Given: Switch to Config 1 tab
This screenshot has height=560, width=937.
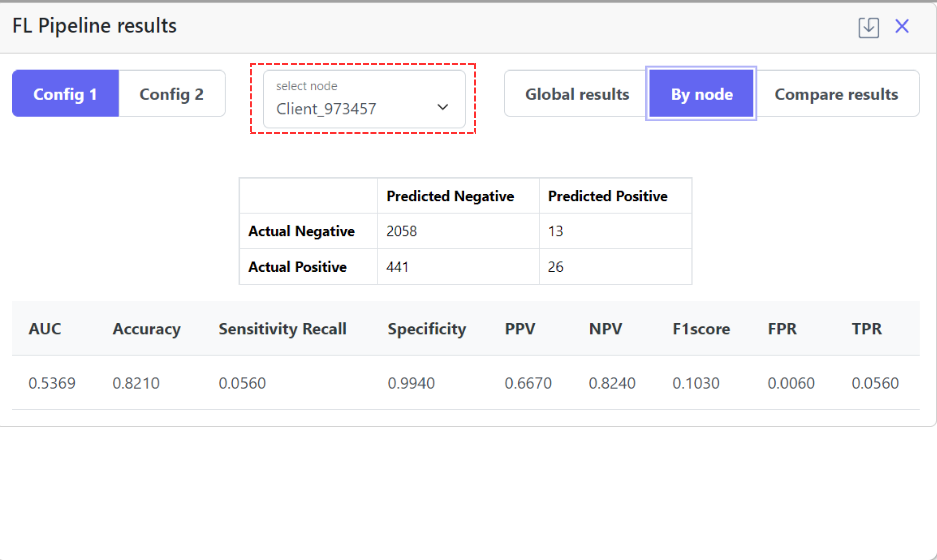Looking at the screenshot, I should 65,94.
